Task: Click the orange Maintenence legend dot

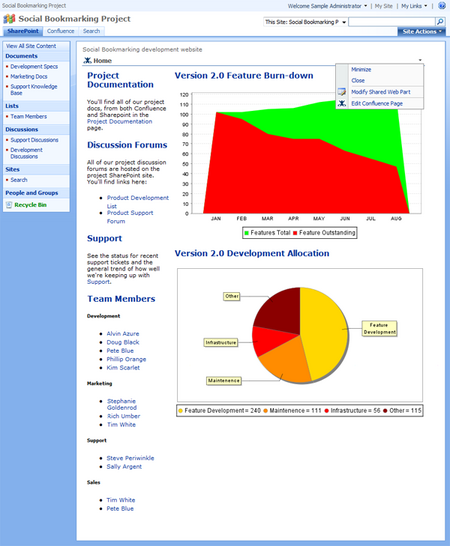Action: [265, 411]
